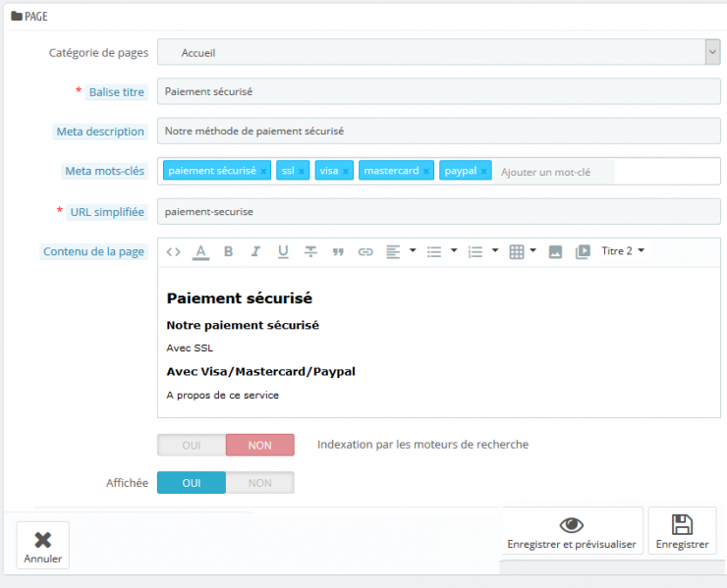Screen dimensions: 727x588
Task: Expand the table options arrow
Action: click(x=532, y=250)
